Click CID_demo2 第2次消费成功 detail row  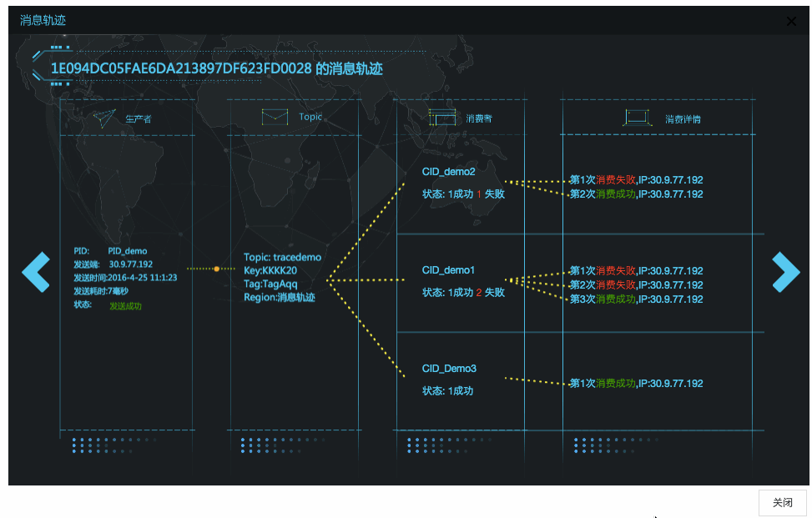(x=637, y=194)
